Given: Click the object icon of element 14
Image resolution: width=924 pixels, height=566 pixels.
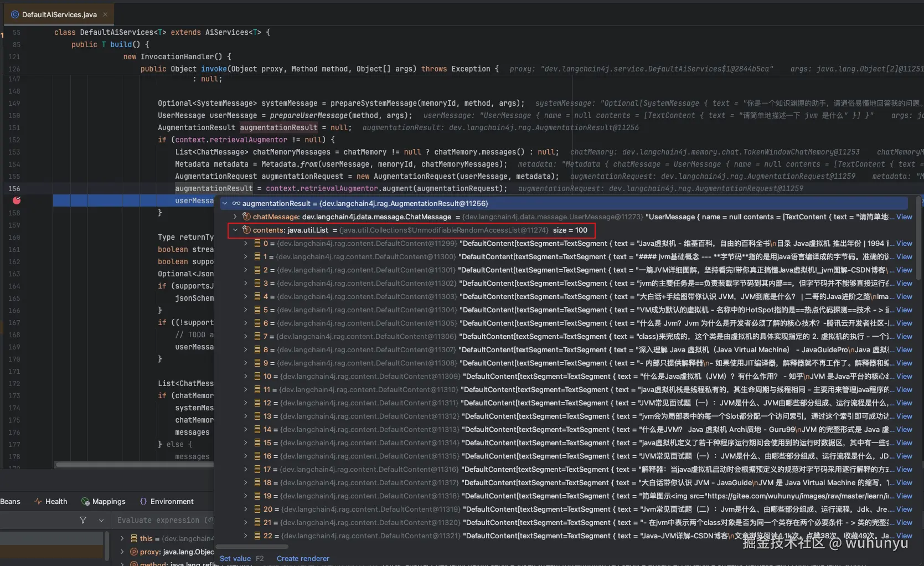Looking at the screenshot, I should pyautogui.click(x=257, y=429).
